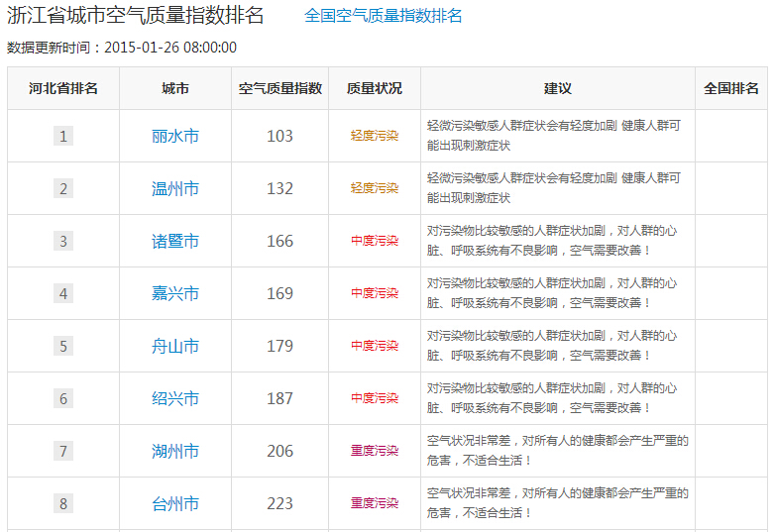Click the 河北省排名 column header
The image size is (775, 532).
[63, 88]
